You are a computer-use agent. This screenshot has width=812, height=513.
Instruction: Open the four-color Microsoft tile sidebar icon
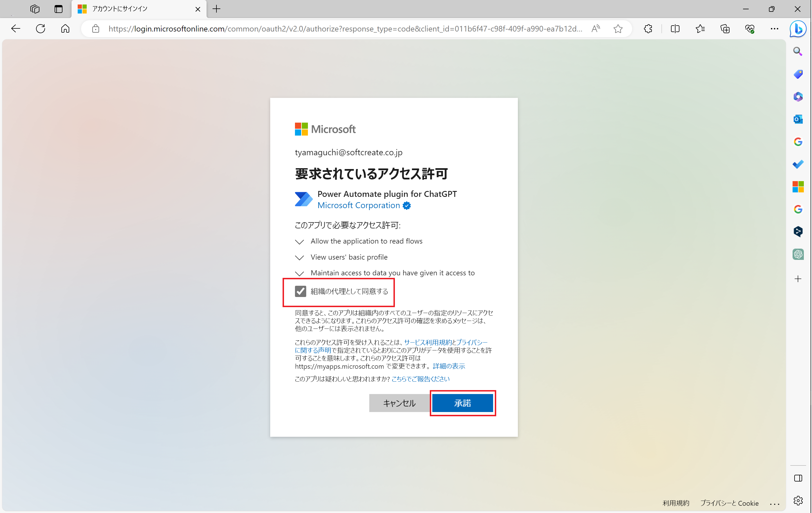(x=798, y=187)
